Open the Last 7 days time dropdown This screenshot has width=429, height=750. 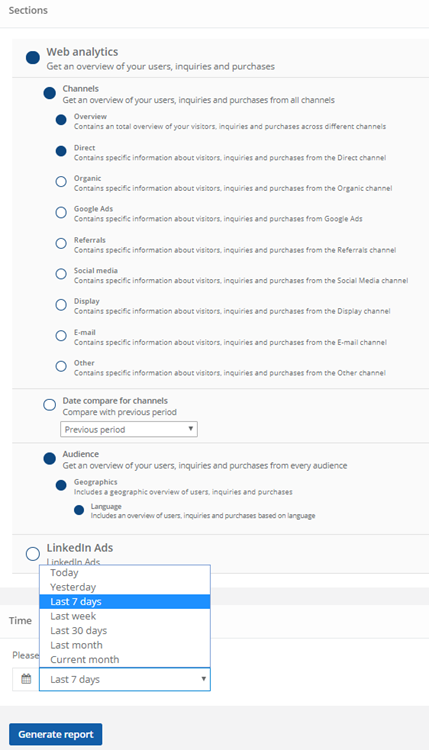[x=124, y=679]
